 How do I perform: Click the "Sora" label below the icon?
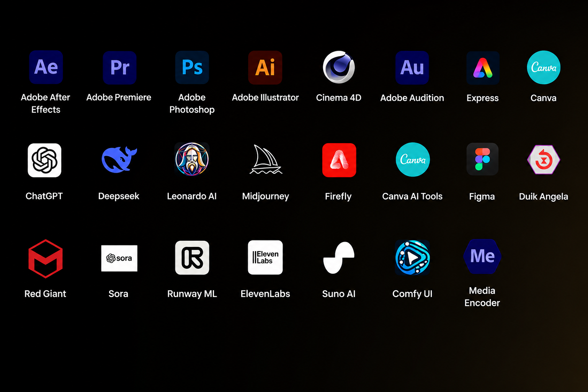(x=118, y=294)
